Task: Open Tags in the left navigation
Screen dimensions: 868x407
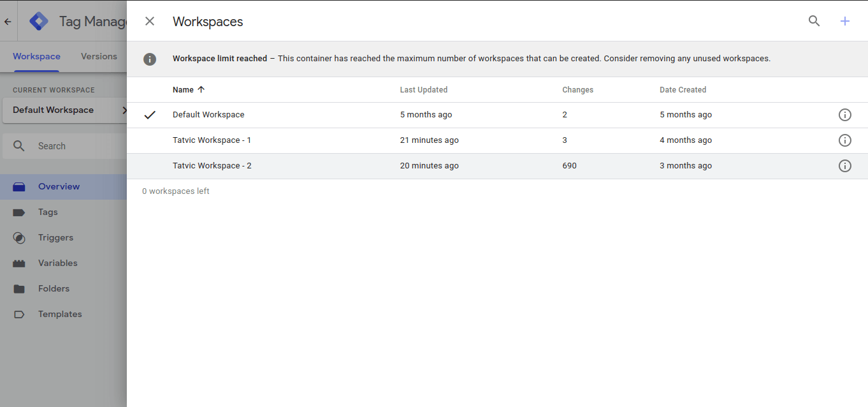Action: (64, 212)
